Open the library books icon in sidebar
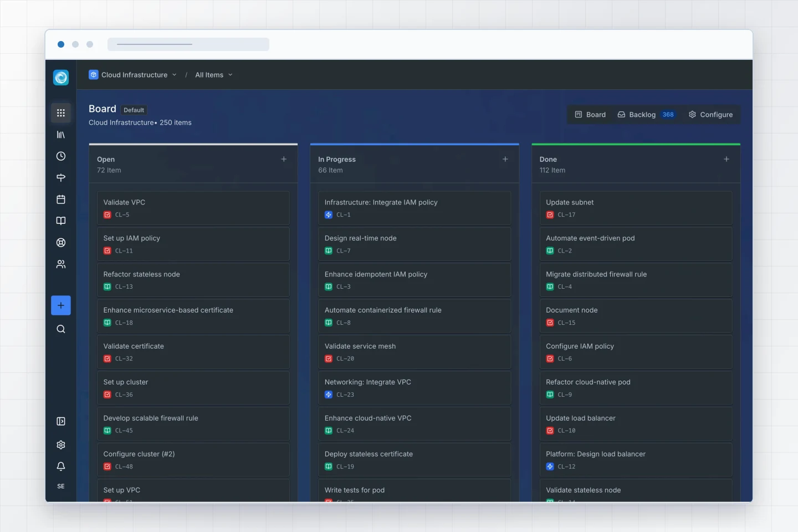Screen dimensions: 798x532 [x=61, y=135]
